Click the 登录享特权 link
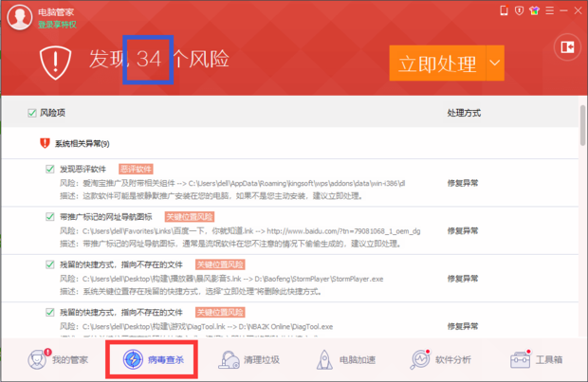Viewport: 588px width, 382px height. (59, 25)
